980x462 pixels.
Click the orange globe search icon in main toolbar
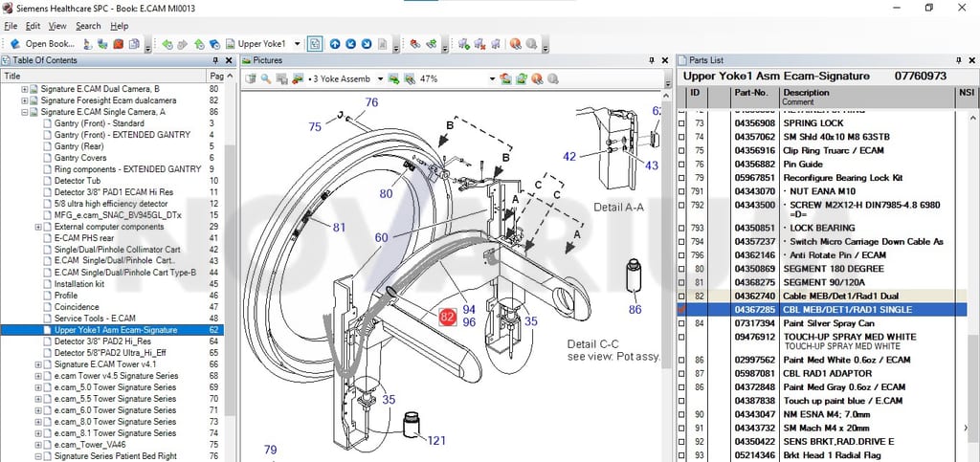(515, 44)
